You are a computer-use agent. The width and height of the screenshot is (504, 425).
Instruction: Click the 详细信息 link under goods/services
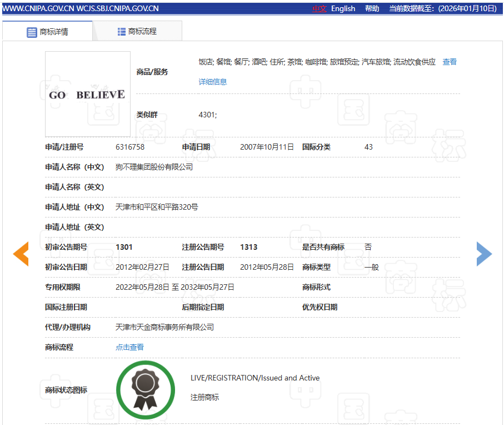point(213,82)
